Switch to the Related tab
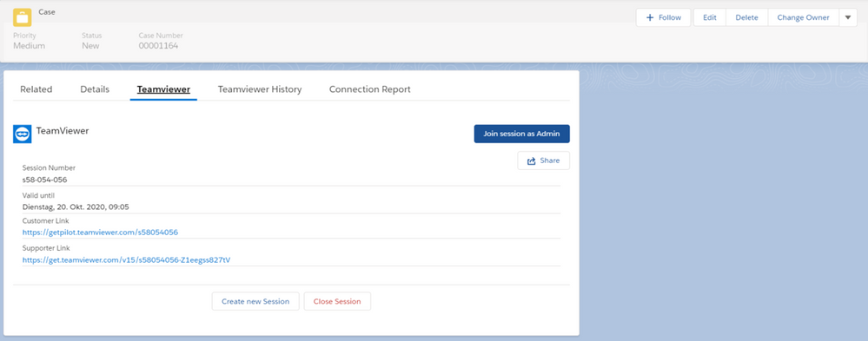The image size is (868, 341). click(x=36, y=89)
